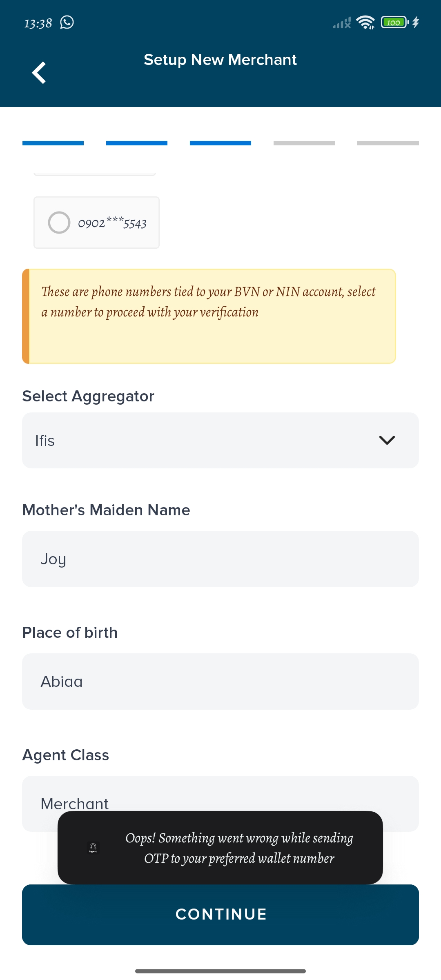Tap the small logo in error toast
Image resolution: width=441 pixels, height=980 pixels.
click(x=93, y=848)
